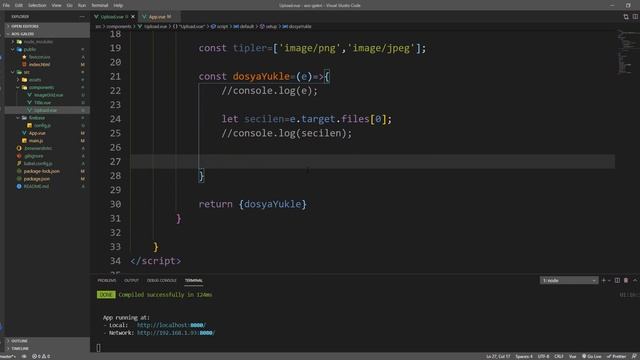Create a new terminal with plus icon
Image resolution: width=640 pixels, height=360 pixels.
604,281
